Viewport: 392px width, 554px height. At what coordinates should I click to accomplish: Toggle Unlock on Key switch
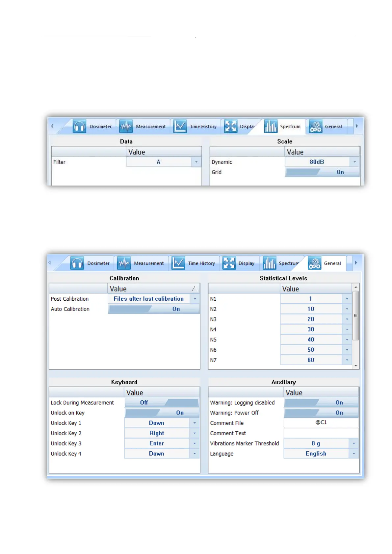162,413
